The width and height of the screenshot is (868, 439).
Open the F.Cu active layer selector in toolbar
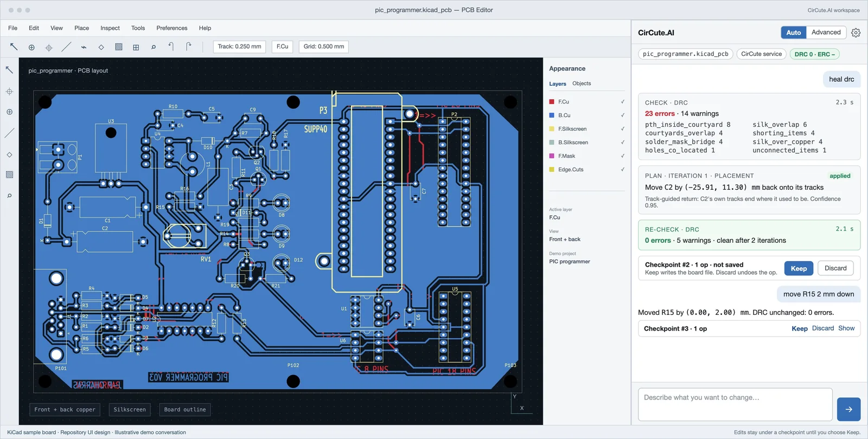282,47
